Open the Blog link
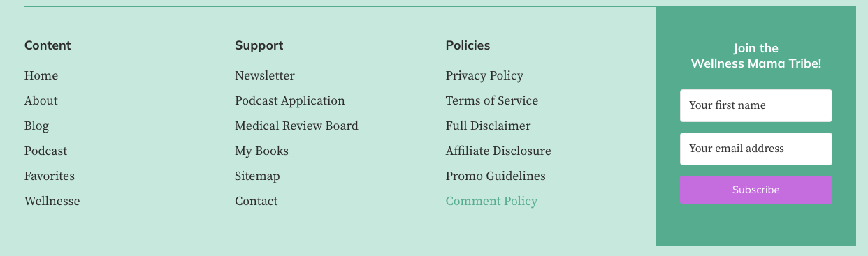This screenshot has height=256, width=868. click(x=36, y=126)
